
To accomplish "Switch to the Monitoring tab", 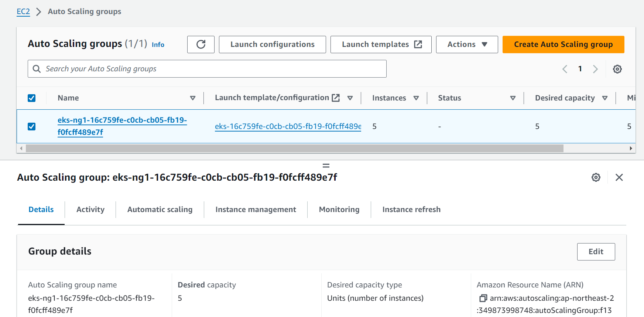I will click(339, 209).
